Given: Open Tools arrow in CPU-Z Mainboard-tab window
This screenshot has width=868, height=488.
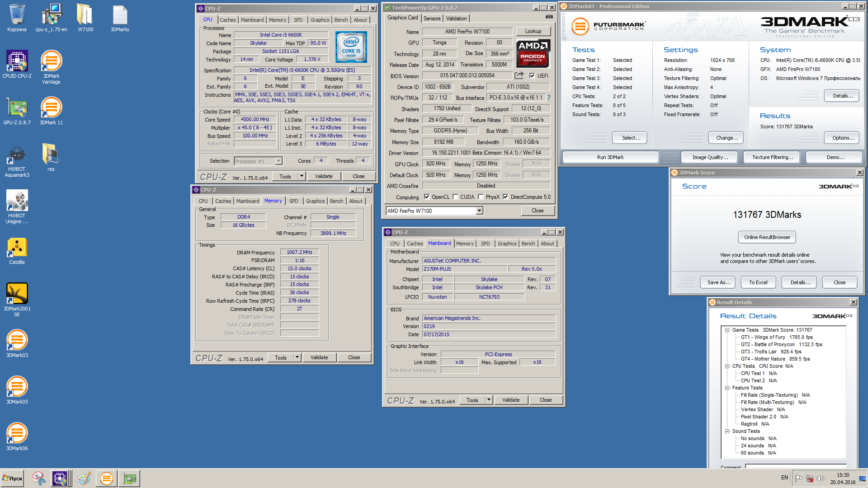Looking at the screenshot, I should 489,400.
